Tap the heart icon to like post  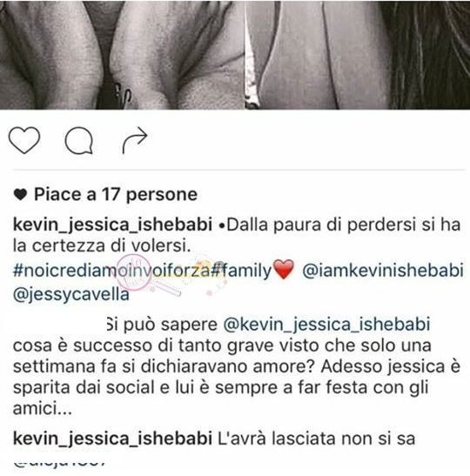(x=24, y=140)
